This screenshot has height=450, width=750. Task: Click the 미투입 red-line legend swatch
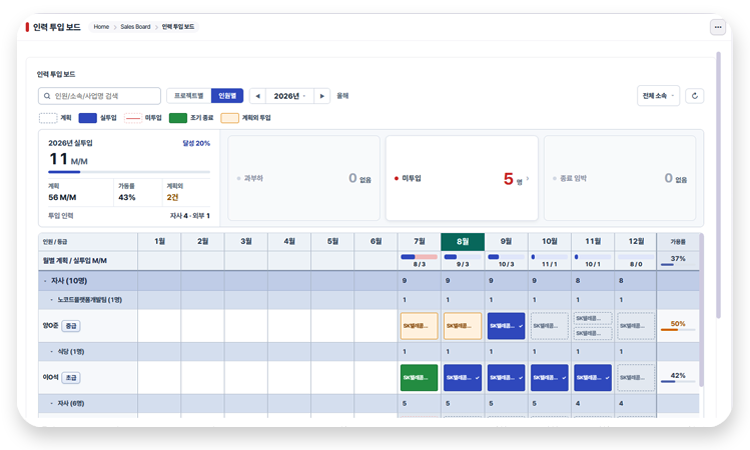(133, 118)
